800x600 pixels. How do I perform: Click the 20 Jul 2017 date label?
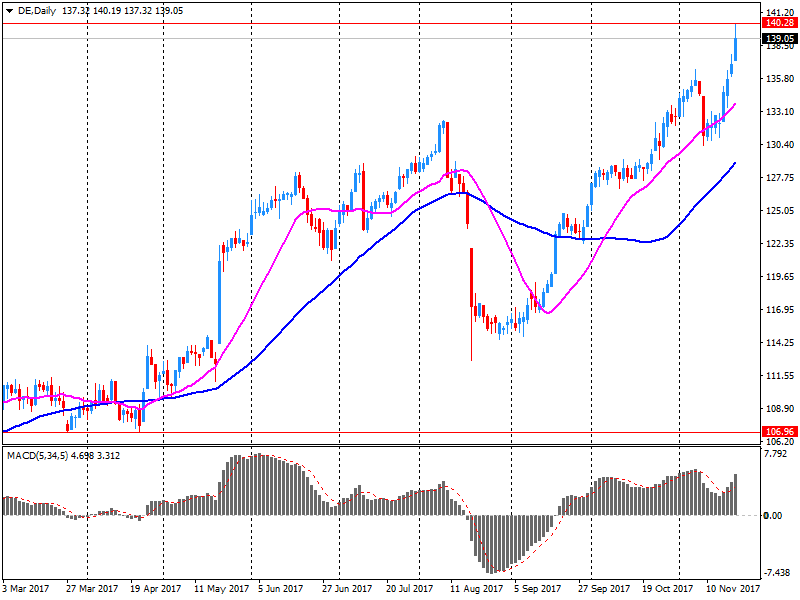[410, 589]
